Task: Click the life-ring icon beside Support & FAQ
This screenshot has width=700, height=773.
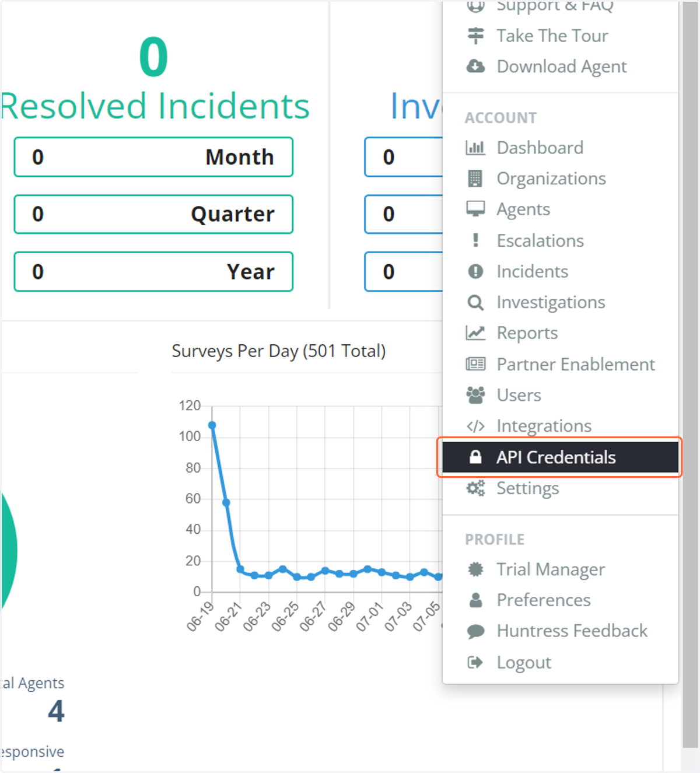Action: (475, 6)
